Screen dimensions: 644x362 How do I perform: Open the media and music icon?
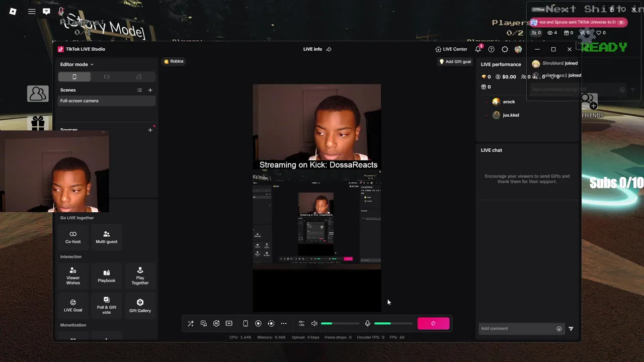(x=204, y=324)
